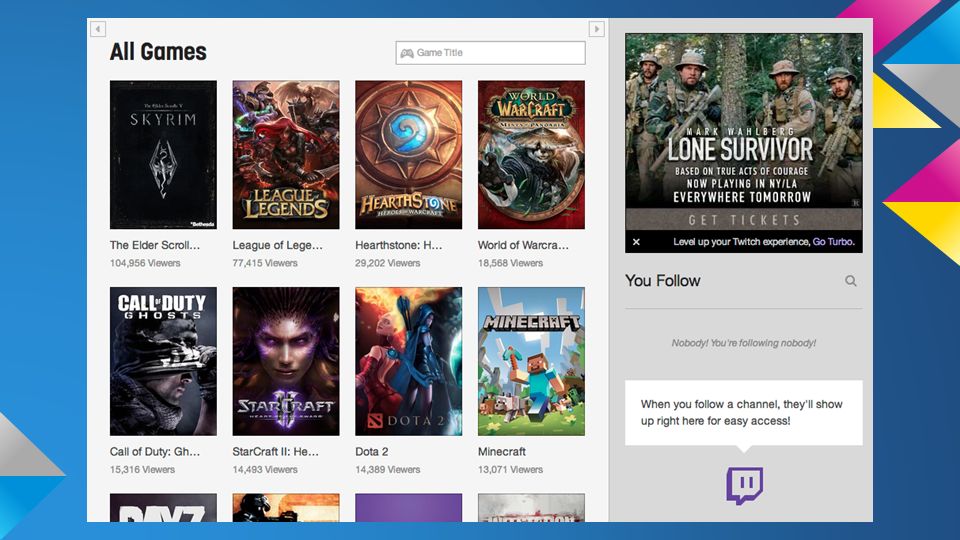The height and width of the screenshot is (540, 960).
Task: Click the Game Title search field
Action: [490, 53]
